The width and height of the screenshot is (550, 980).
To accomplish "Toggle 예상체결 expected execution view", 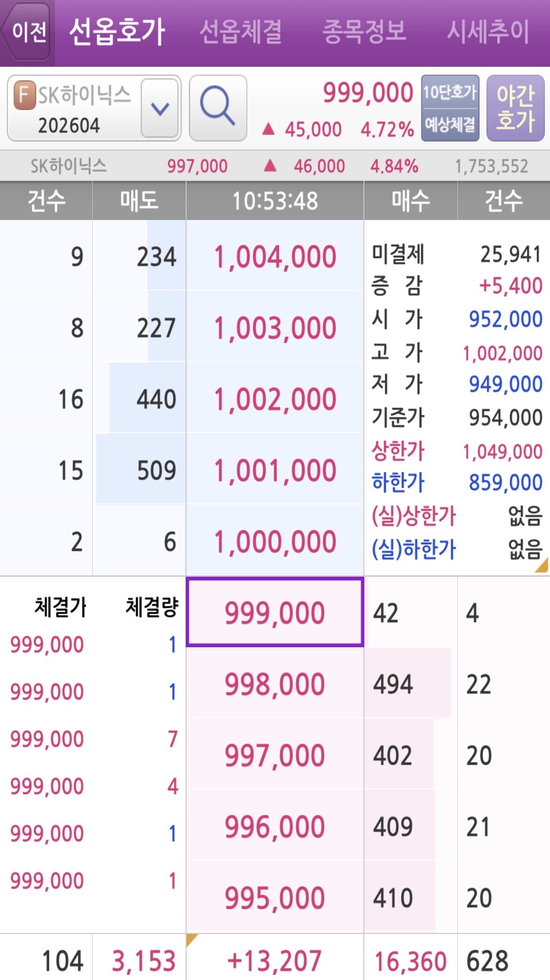I will pos(450,125).
